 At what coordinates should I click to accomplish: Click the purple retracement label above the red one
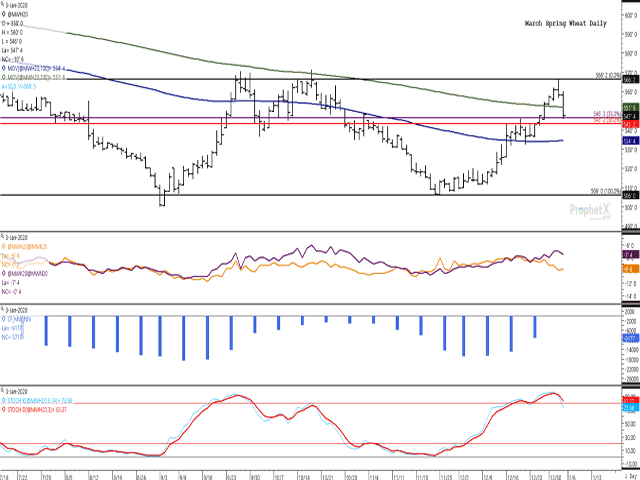pyautogui.click(x=607, y=113)
